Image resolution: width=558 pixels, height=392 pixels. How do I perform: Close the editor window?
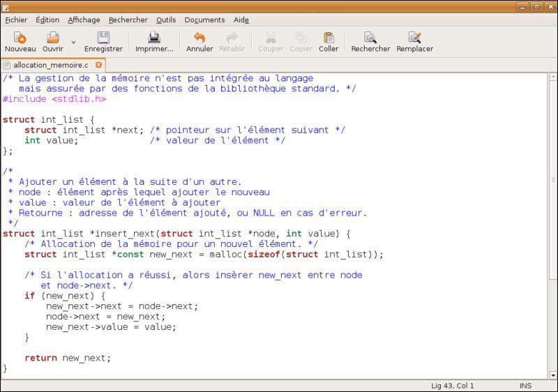(x=550, y=6)
